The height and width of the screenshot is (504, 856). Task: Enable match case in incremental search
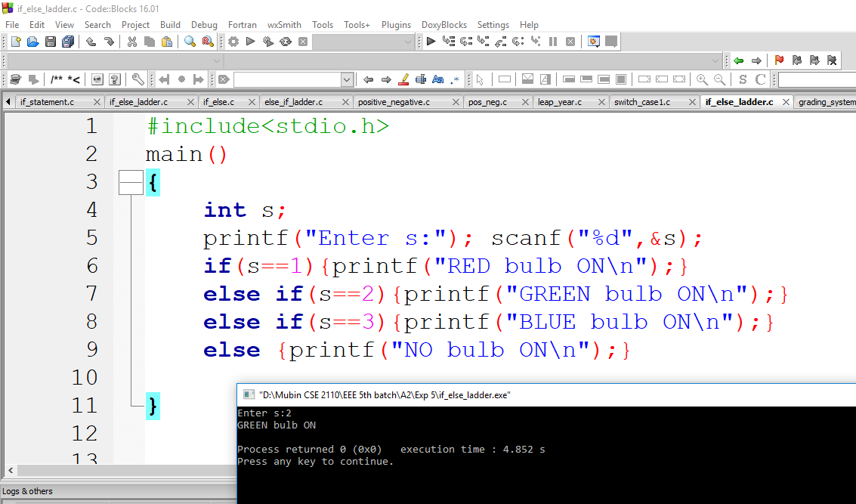coord(437,79)
